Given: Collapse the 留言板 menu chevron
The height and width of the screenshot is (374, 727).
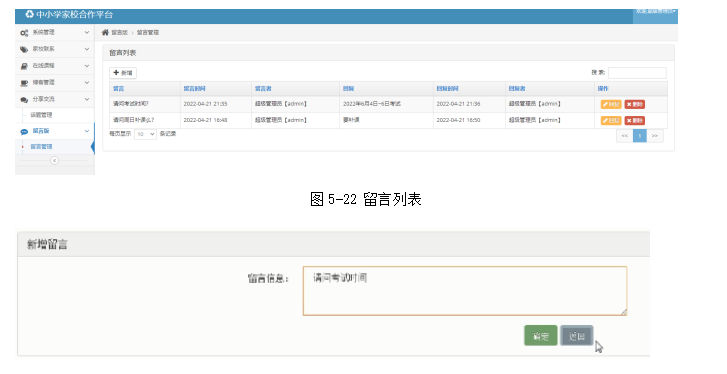Looking at the screenshot, I should coord(87,131).
